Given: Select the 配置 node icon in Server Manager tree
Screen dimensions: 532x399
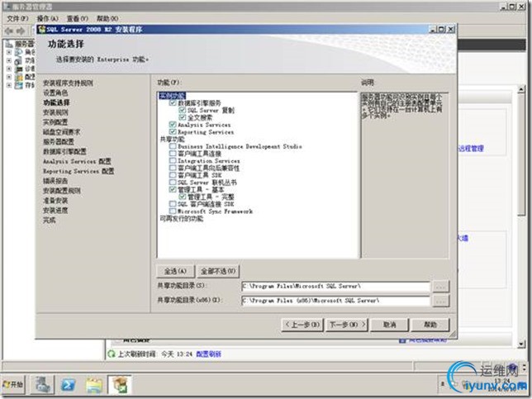Looking at the screenshot, I should click(19, 77).
